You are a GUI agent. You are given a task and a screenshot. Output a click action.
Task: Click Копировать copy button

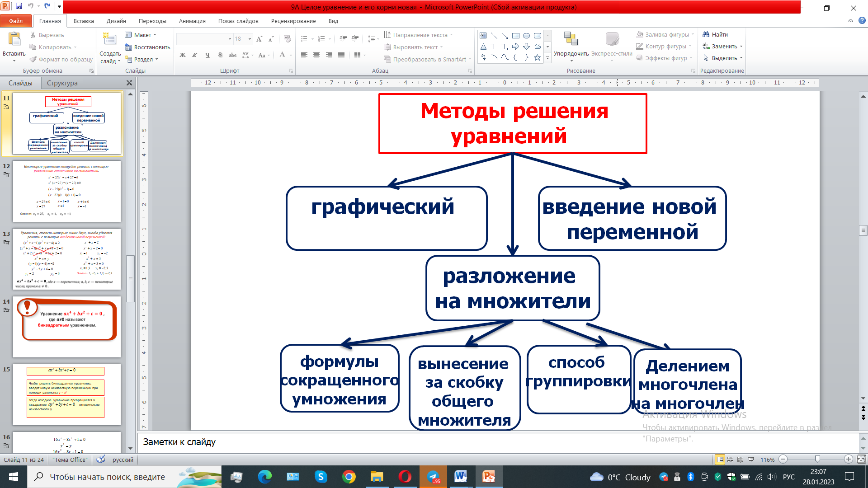[x=52, y=47]
